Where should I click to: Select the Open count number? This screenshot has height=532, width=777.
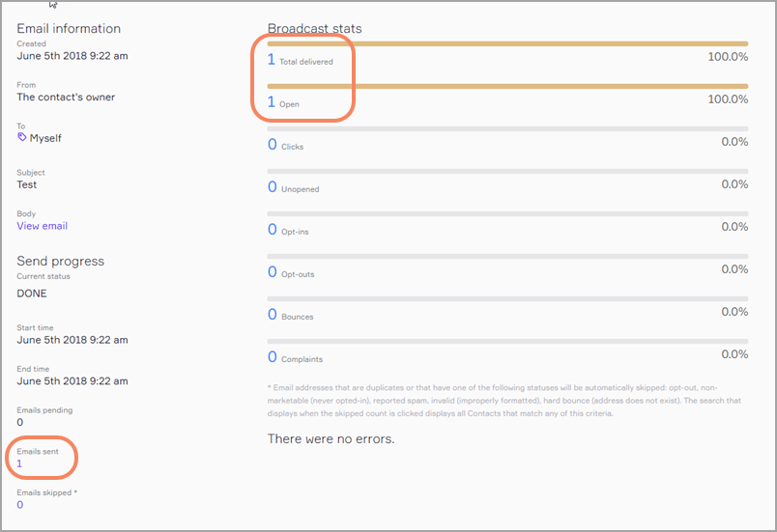tap(272, 101)
